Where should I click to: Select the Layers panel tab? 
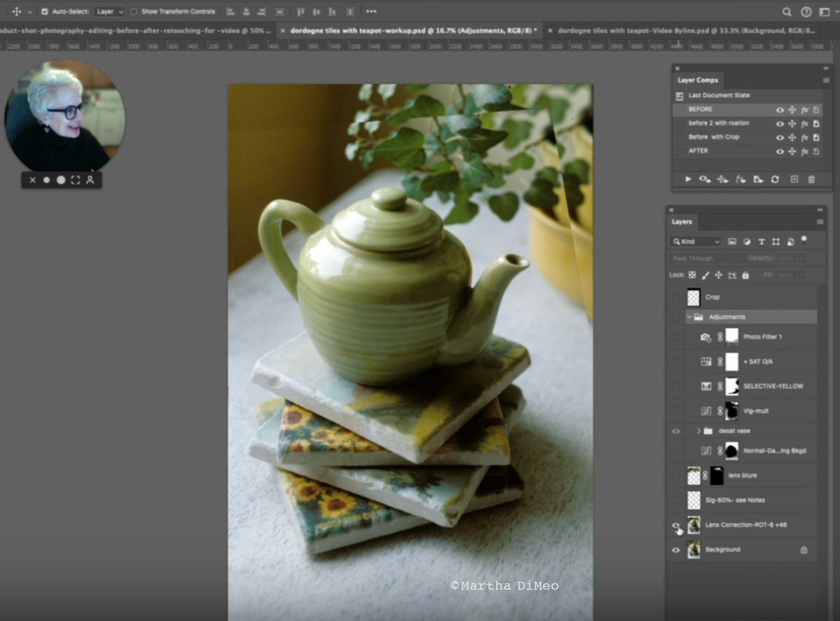tap(681, 222)
